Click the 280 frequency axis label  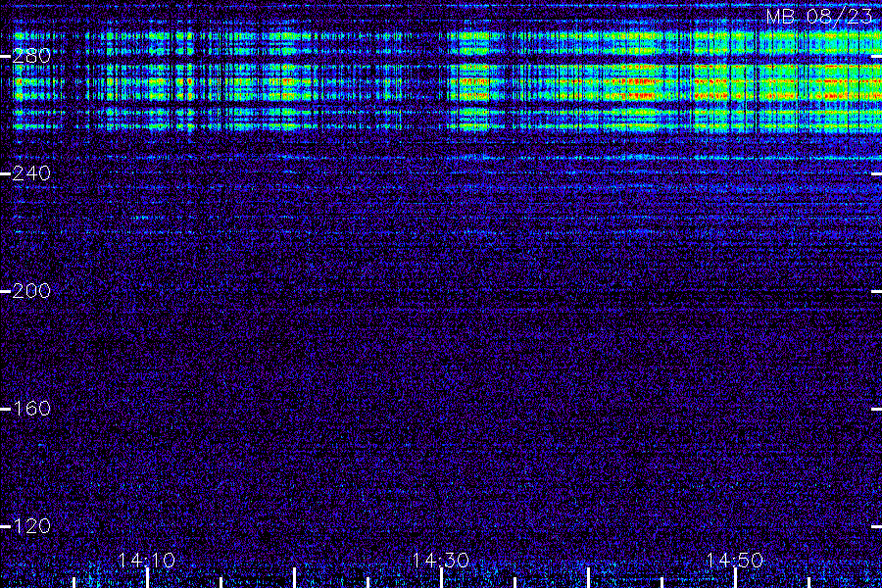[x=31, y=56]
